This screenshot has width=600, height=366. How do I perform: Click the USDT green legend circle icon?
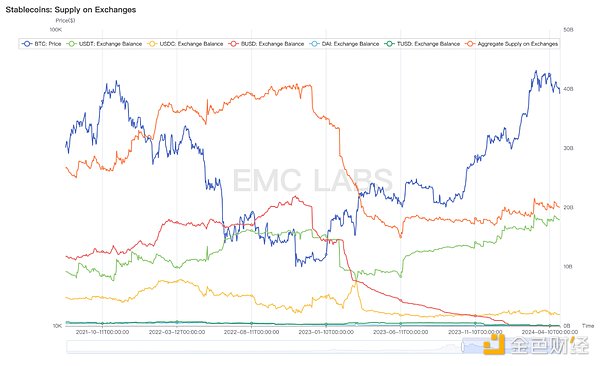coord(72,44)
